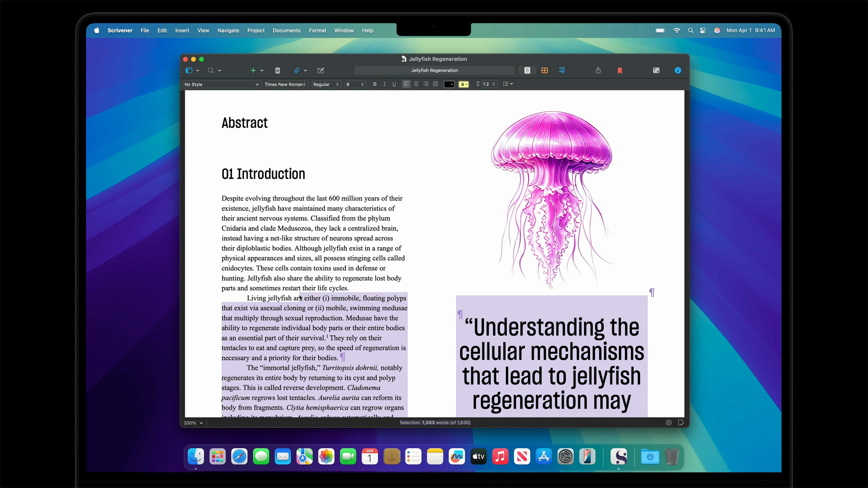Toggle bold formatting
The width and height of the screenshot is (868, 488).
tap(375, 84)
